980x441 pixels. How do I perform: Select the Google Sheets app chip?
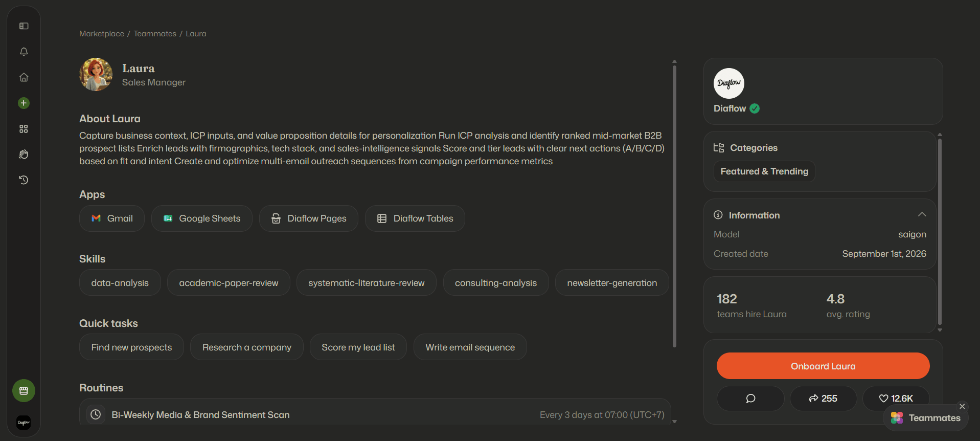(202, 218)
